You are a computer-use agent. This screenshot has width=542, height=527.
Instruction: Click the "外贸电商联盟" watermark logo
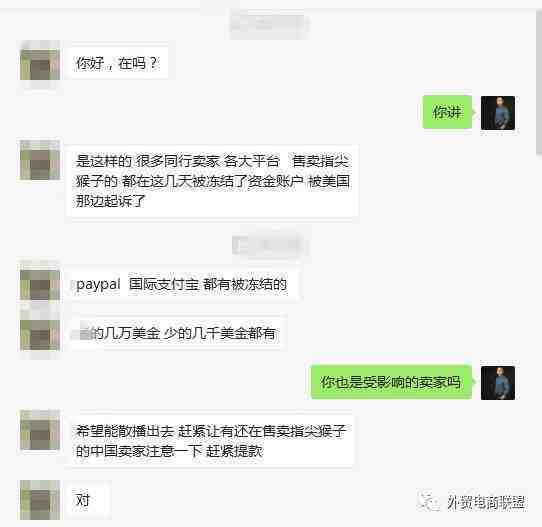pyautogui.click(x=472, y=501)
